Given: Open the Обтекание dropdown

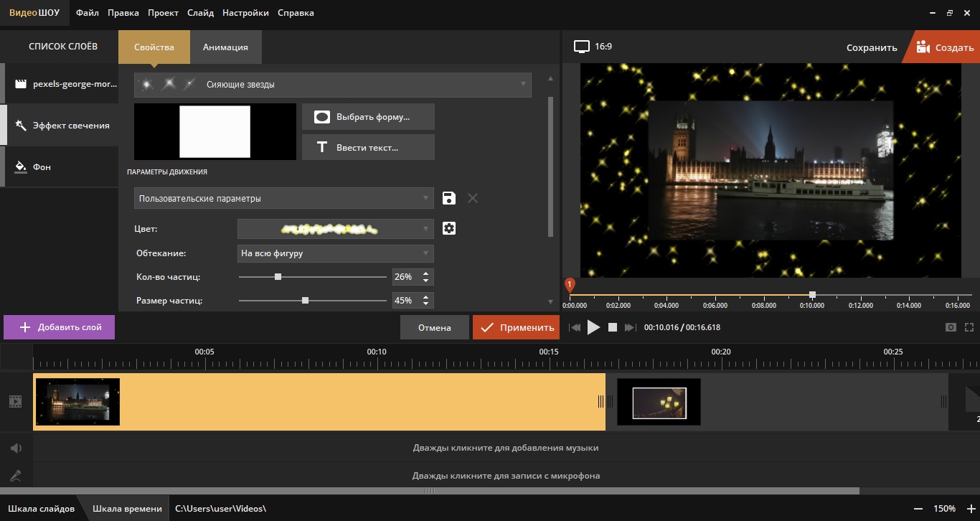Looking at the screenshot, I should 336,253.
